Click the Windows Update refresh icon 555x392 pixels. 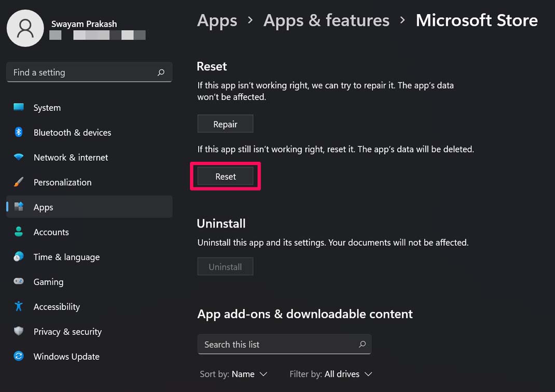(18, 356)
